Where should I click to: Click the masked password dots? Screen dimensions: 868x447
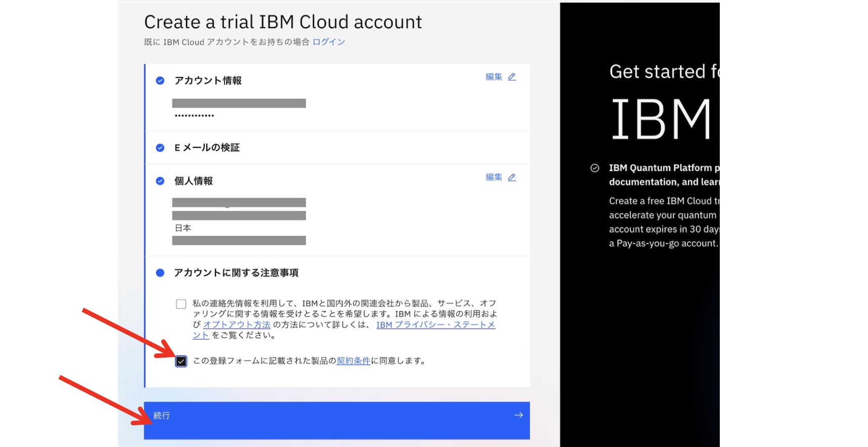tap(194, 116)
